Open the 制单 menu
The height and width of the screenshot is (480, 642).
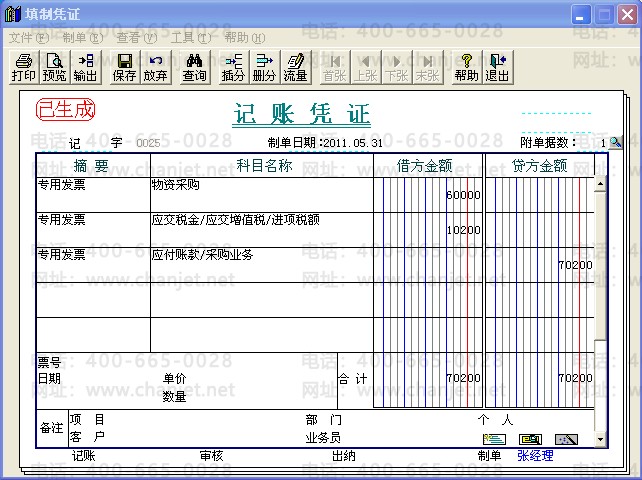82,37
